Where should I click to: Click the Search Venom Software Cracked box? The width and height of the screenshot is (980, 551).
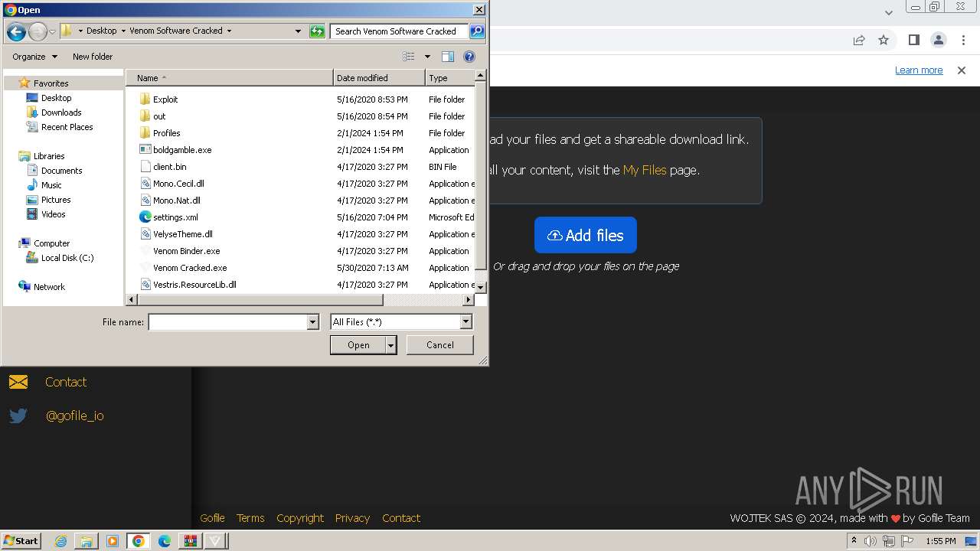[x=399, y=31]
